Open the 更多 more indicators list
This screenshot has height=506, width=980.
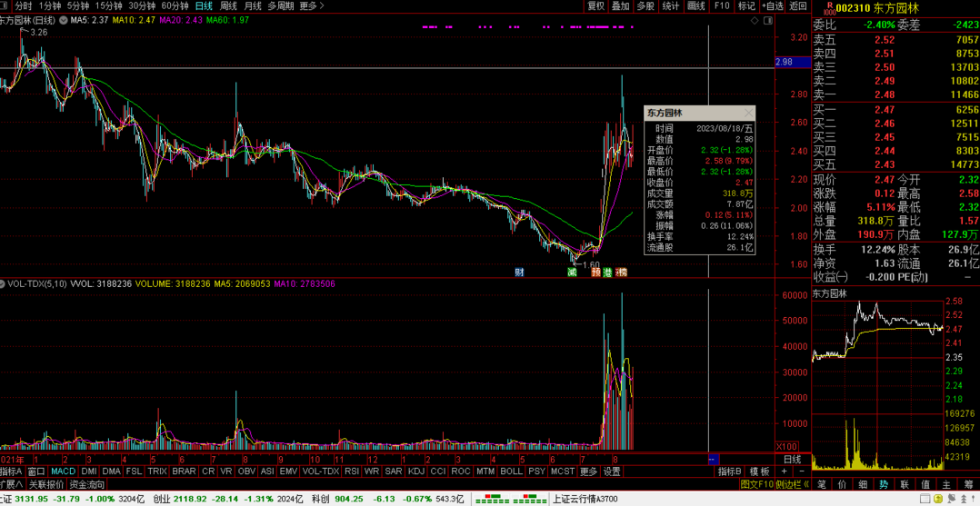pyautogui.click(x=588, y=471)
